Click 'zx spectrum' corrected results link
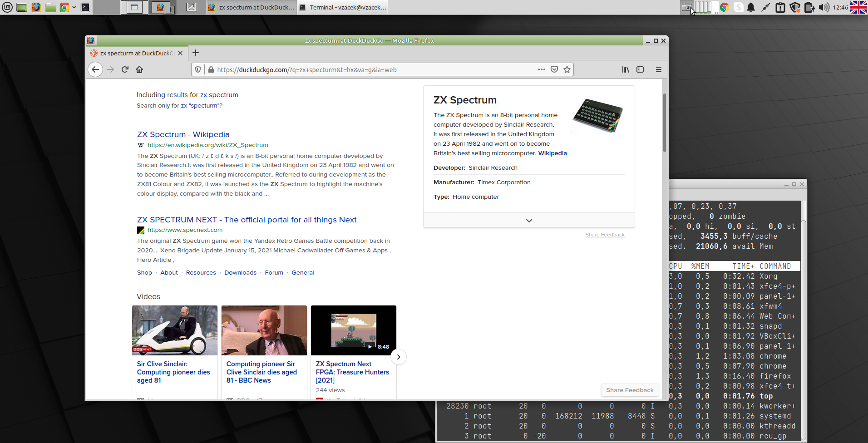The height and width of the screenshot is (443, 868). coord(219,95)
